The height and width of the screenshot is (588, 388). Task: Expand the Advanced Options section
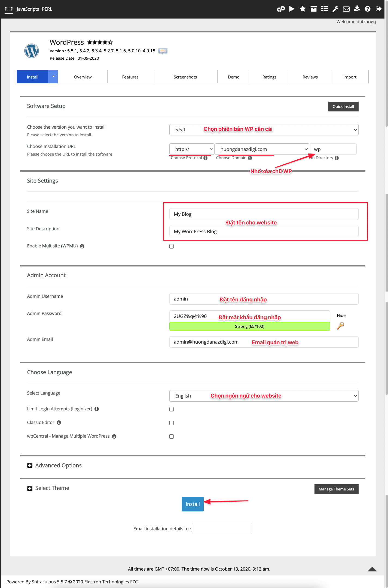click(30, 465)
